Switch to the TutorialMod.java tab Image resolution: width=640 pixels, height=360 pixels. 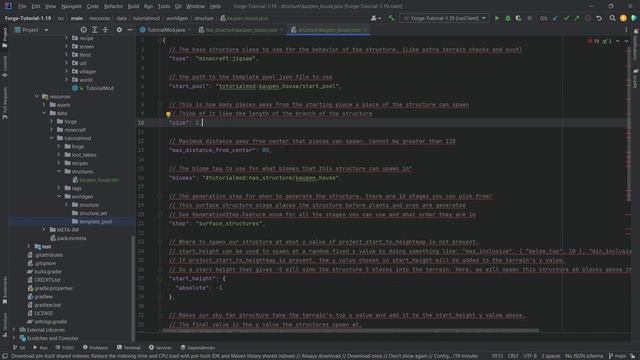point(166,30)
